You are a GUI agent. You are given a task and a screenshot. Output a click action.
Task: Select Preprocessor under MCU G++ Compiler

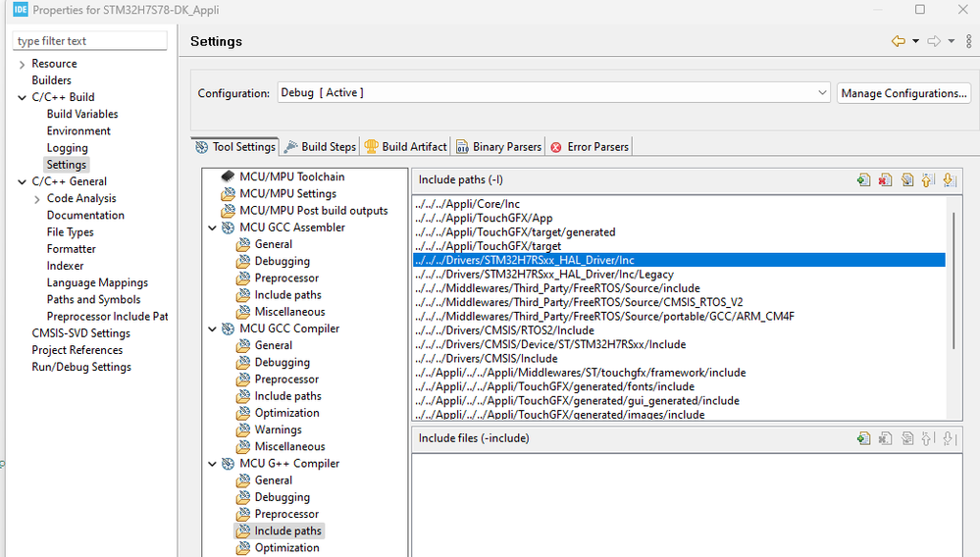286,514
